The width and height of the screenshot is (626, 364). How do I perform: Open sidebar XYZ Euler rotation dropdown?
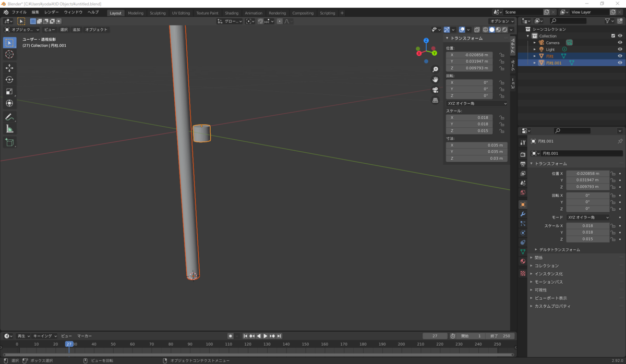pos(477,103)
